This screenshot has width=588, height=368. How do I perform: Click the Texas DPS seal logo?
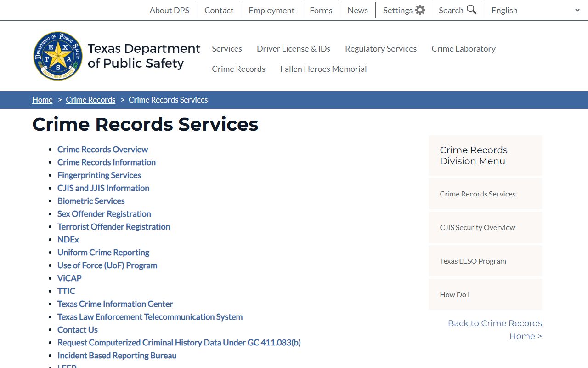point(58,56)
